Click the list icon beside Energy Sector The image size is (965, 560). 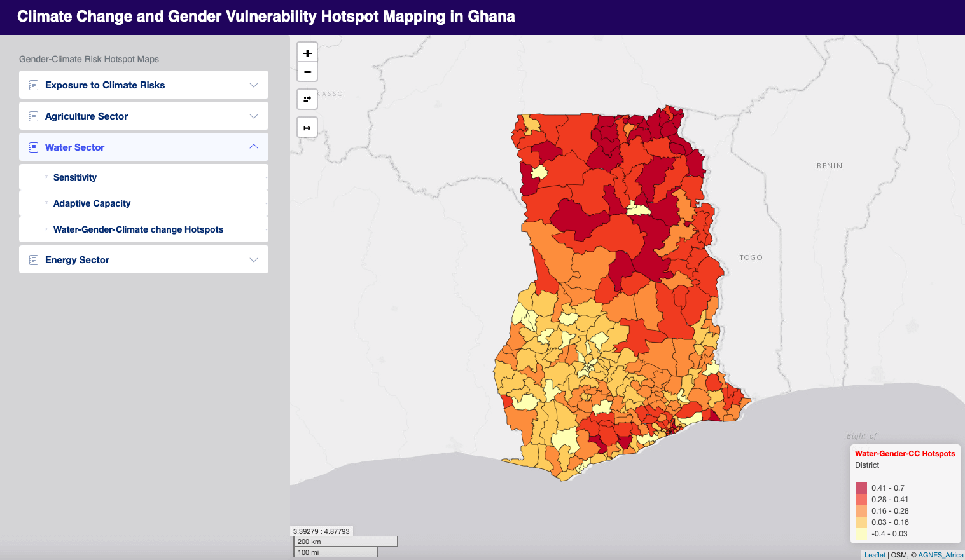point(32,259)
